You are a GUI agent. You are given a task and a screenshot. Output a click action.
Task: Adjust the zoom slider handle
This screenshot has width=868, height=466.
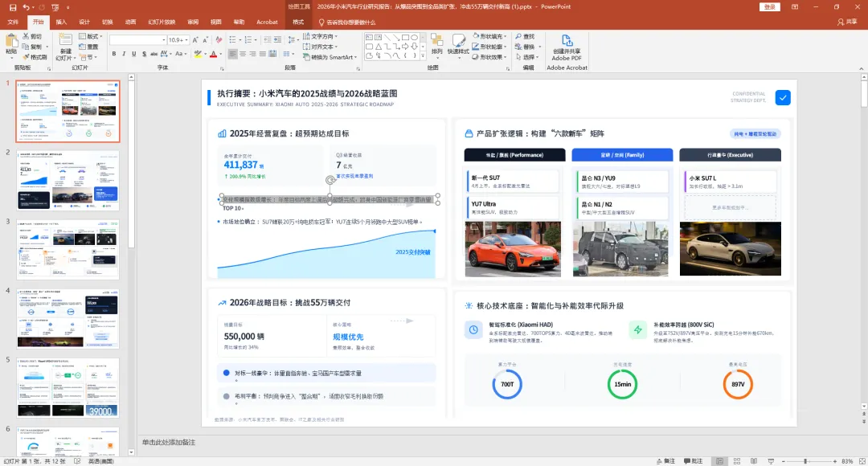[805, 461]
